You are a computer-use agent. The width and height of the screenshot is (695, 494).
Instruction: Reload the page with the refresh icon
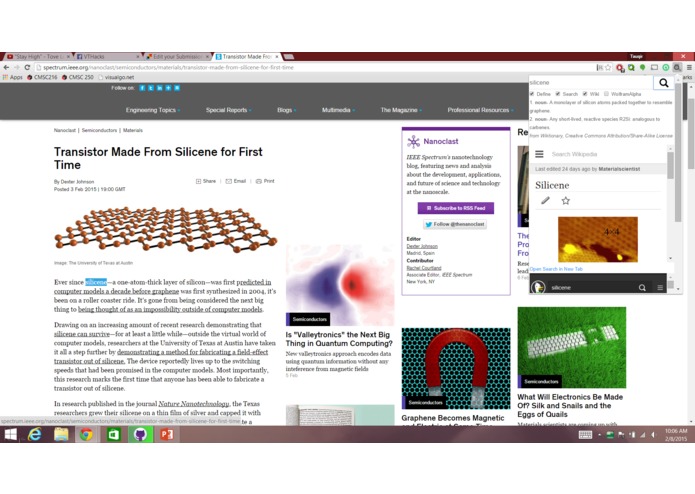[x=27, y=67]
